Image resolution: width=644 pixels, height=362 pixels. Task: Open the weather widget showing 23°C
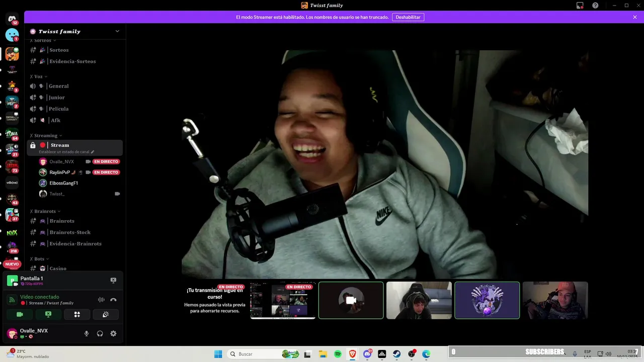28,354
